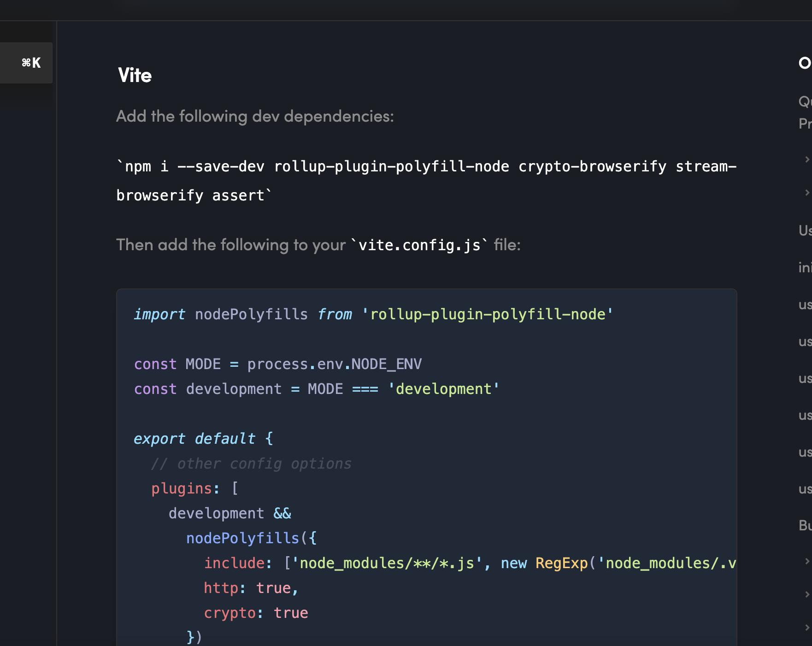
Task: Click the "nodePolyfills({" call line
Action: click(252, 538)
